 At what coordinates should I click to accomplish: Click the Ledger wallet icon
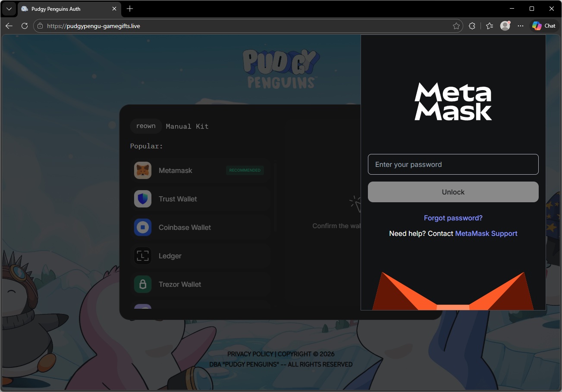pyautogui.click(x=142, y=256)
